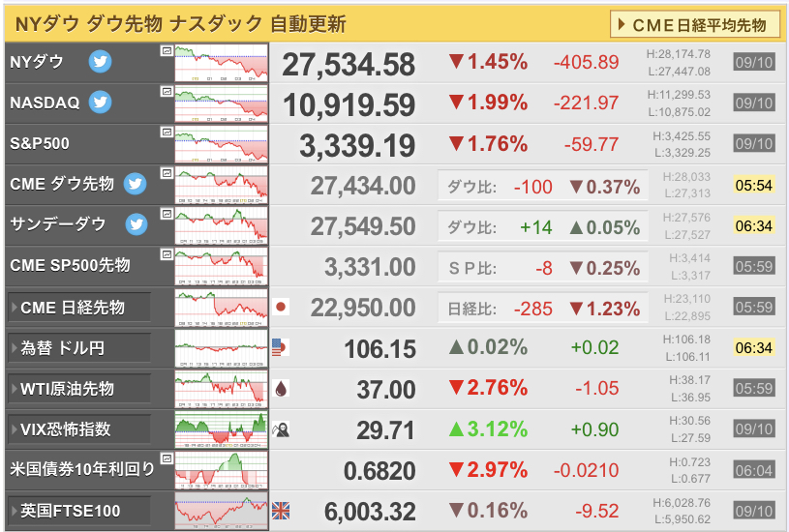Click the Twitter icon beside NASDAQ
789x532 pixels.
[100, 103]
